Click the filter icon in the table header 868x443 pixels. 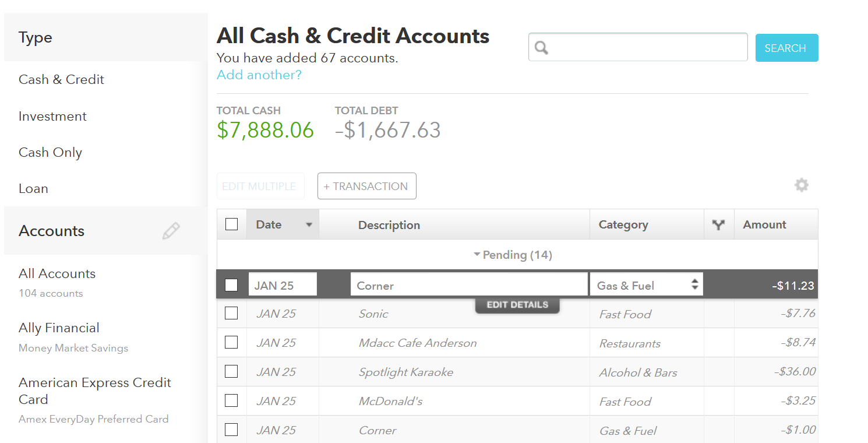[x=719, y=224]
